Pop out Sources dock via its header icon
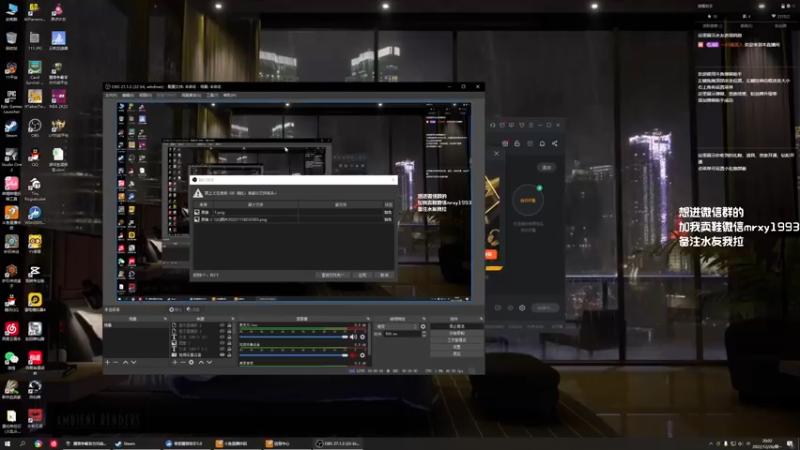The image size is (800, 450). pos(233,319)
